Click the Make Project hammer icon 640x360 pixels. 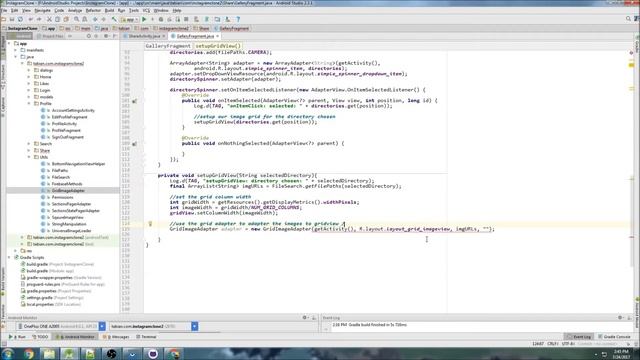[x=114, y=19]
